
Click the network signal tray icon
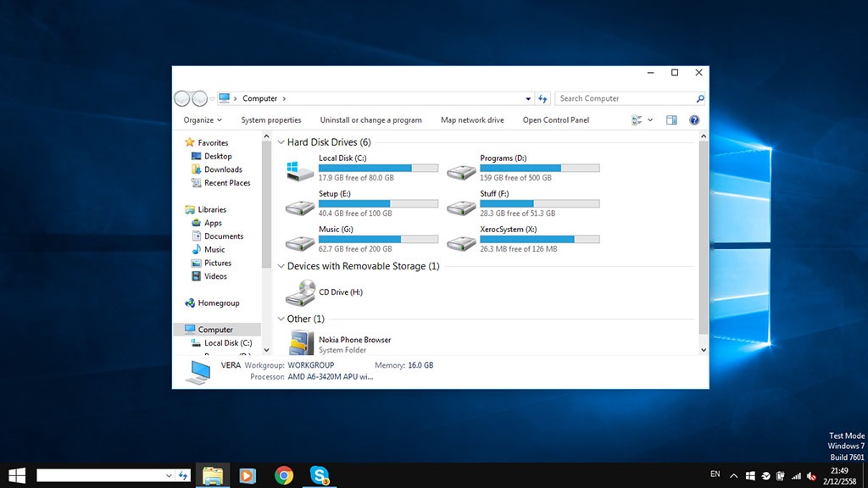coord(796,476)
